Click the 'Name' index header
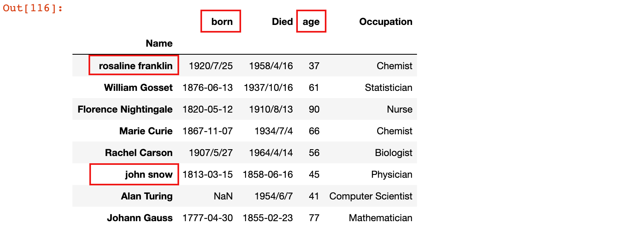644x230 pixels. pyautogui.click(x=159, y=43)
